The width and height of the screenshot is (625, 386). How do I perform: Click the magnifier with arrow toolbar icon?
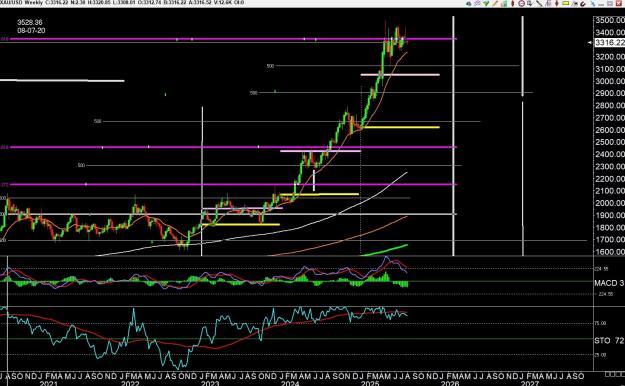[530, 4]
